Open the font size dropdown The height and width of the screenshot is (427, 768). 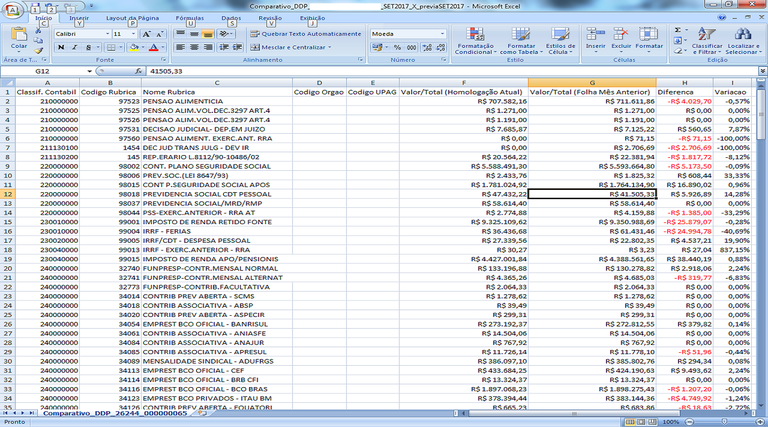coord(134,33)
